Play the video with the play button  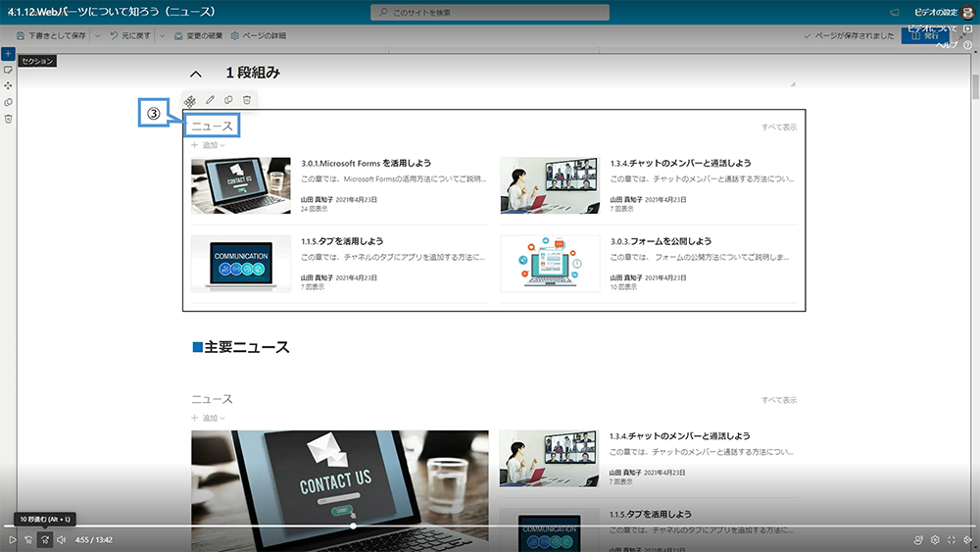(x=12, y=539)
